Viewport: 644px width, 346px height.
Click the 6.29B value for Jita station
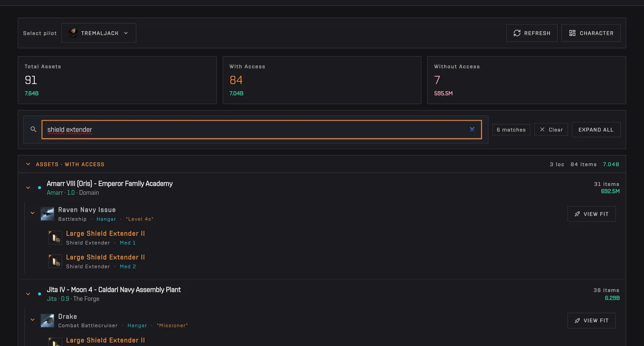click(612, 298)
